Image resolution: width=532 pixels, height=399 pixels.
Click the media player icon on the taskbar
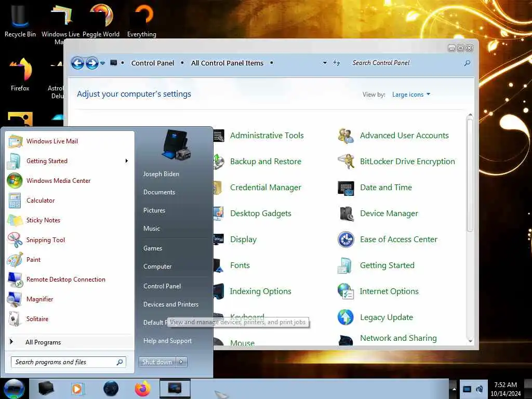[x=77, y=389]
